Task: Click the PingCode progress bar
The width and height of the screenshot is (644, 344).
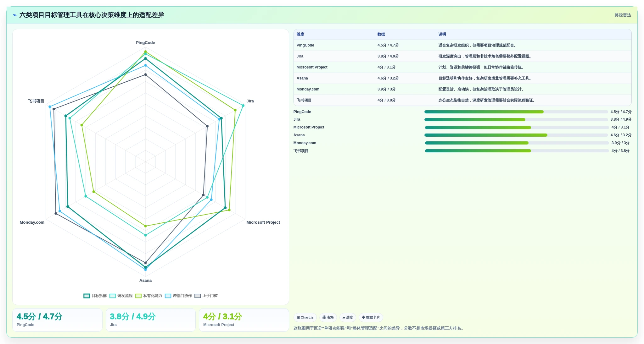Action: pyautogui.click(x=516, y=112)
